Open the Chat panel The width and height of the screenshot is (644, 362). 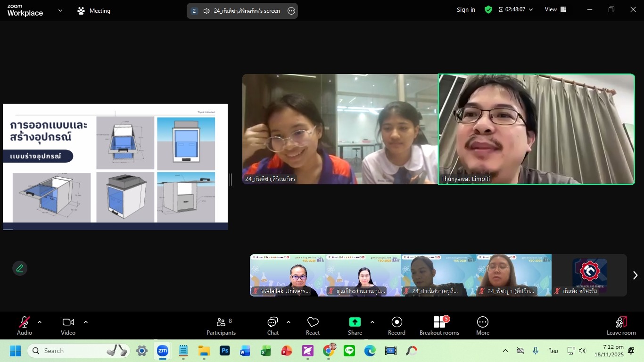tap(272, 326)
